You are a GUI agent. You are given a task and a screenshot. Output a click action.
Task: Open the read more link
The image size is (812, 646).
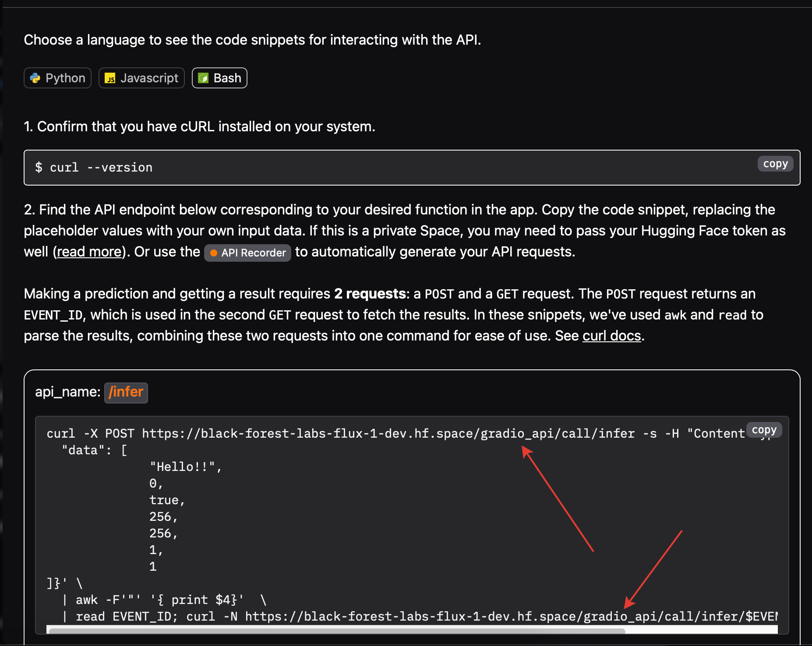click(89, 252)
